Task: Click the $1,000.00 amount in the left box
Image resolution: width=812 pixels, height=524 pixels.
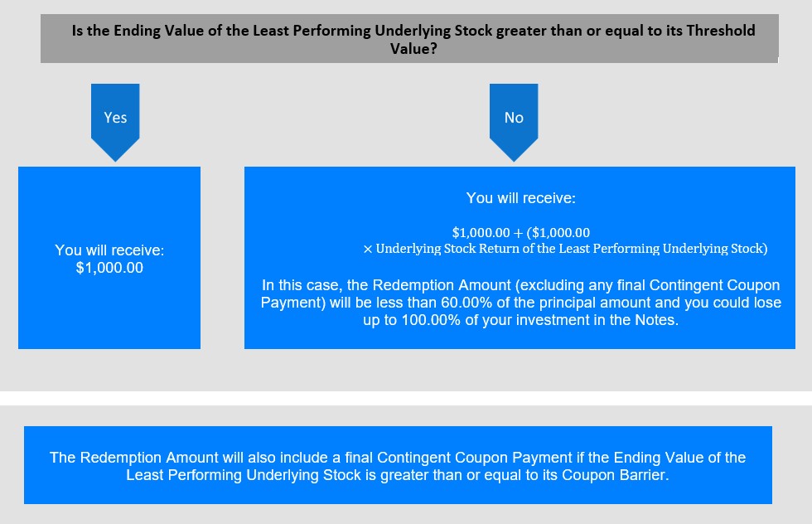Action: [x=109, y=268]
